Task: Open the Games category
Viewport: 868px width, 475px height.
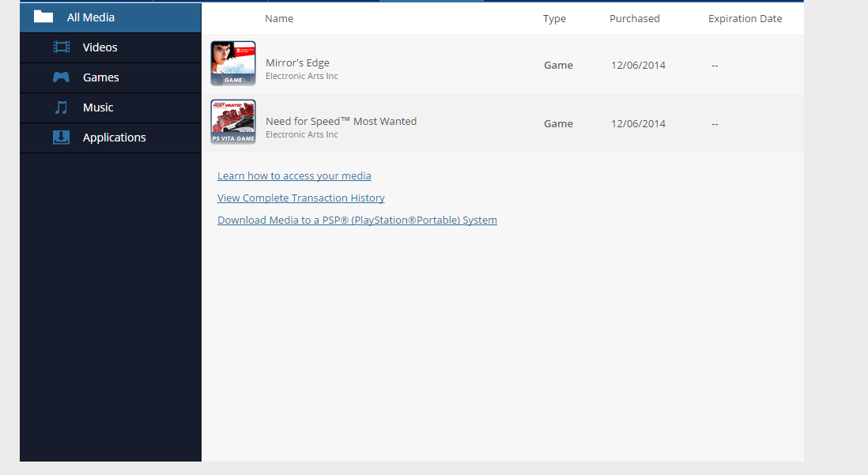Action: 111,77
